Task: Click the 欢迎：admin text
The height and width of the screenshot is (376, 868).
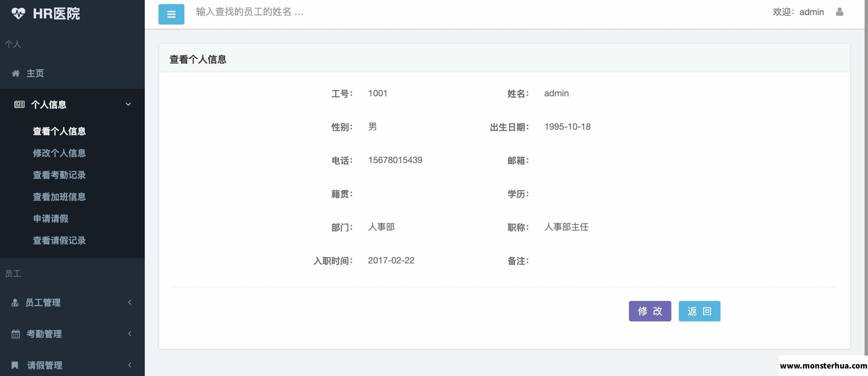Action: pyautogui.click(x=798, y=12)
